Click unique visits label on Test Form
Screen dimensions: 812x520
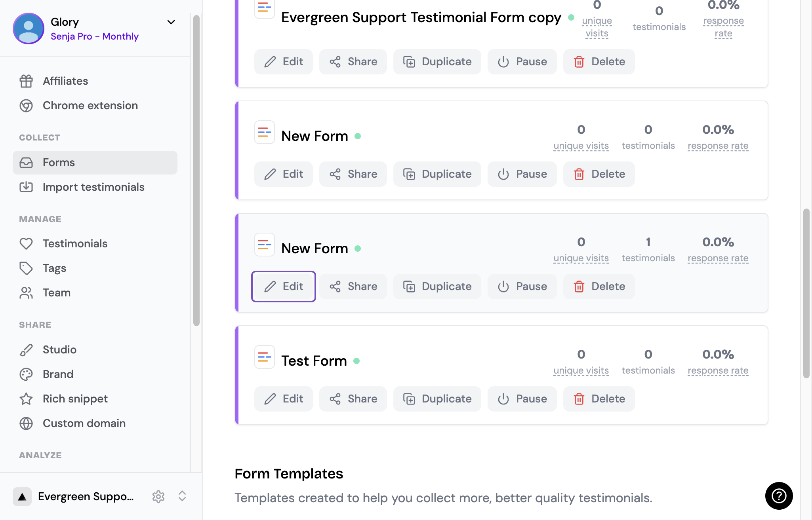pos(581,370)
